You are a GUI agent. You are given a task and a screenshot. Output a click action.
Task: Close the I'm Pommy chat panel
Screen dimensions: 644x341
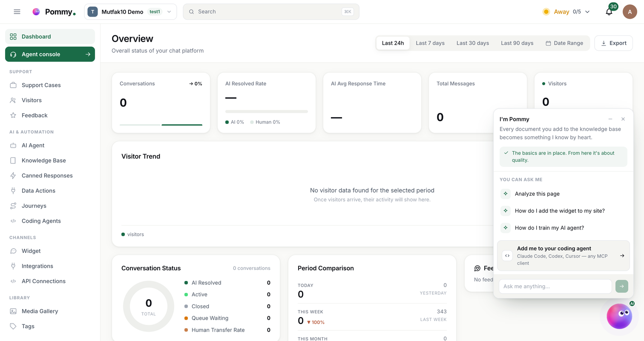[x=623, y=119]
